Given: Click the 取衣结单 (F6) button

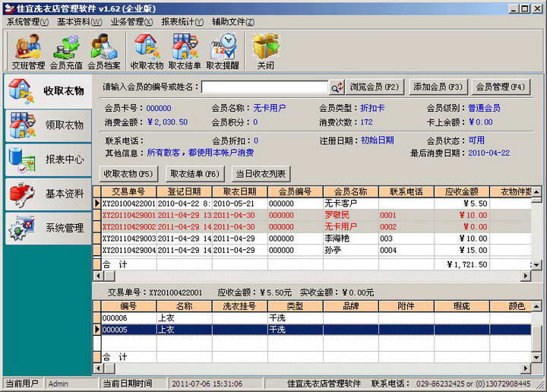Looking at the screenshot, I should 194,174.
